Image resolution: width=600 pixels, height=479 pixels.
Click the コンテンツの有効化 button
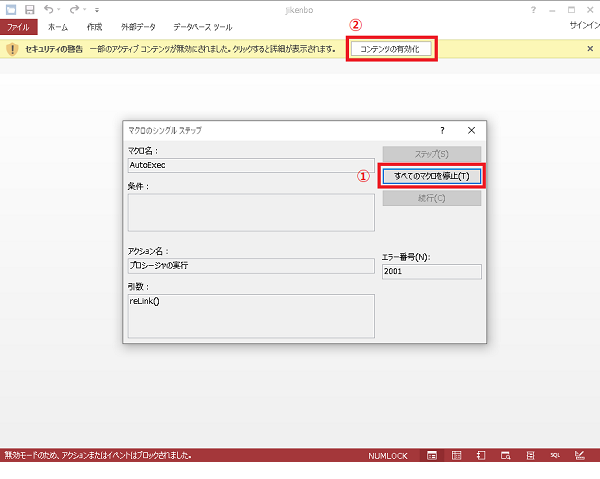click(391, 49)
